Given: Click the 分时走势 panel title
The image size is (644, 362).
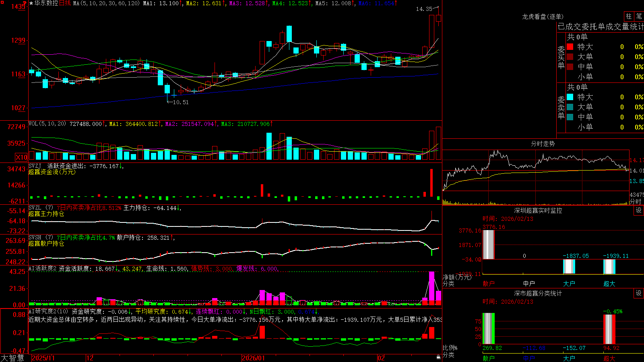Looking at the screenshot, I should [543, 144].
